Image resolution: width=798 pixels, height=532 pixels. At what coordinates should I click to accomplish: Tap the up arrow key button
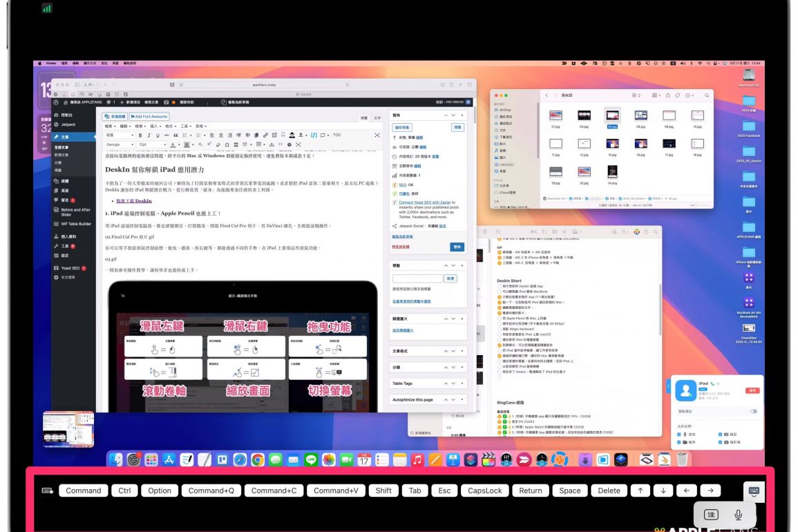point(640,491)
